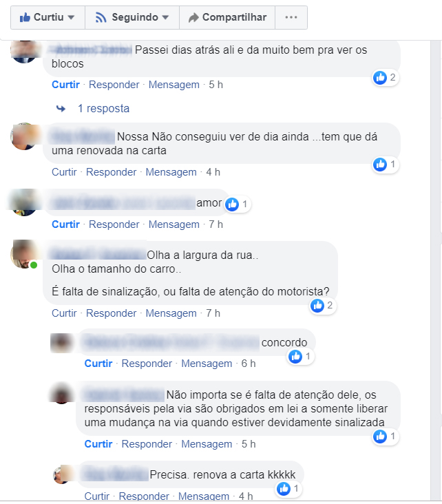Click the like reaction icon on 'Olha a largura da rua' comment

pos(317,305)
